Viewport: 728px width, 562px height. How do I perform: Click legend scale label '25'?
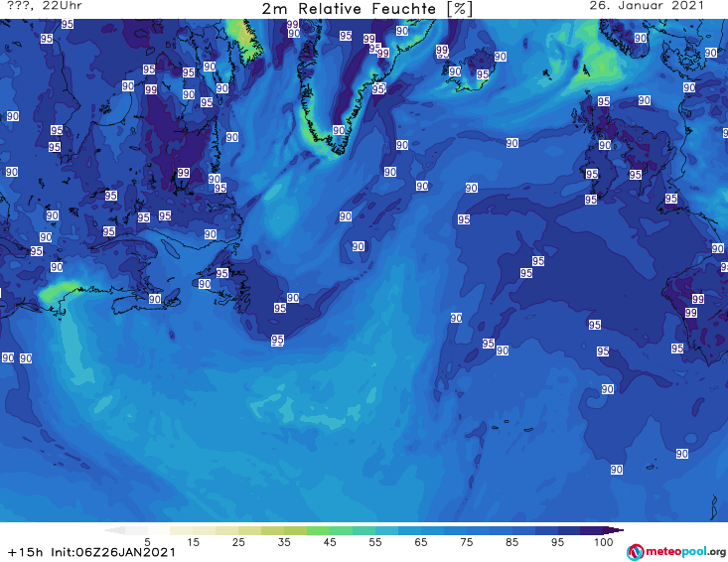(x=238, y=542)
